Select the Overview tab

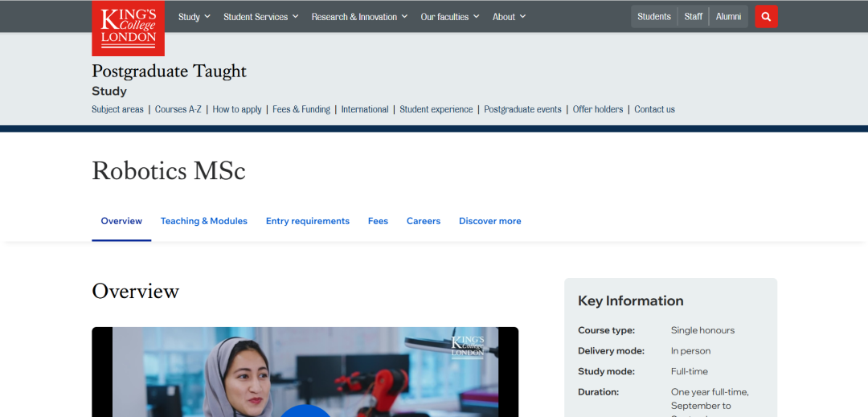pyautogui.click(x=121, y=221)
